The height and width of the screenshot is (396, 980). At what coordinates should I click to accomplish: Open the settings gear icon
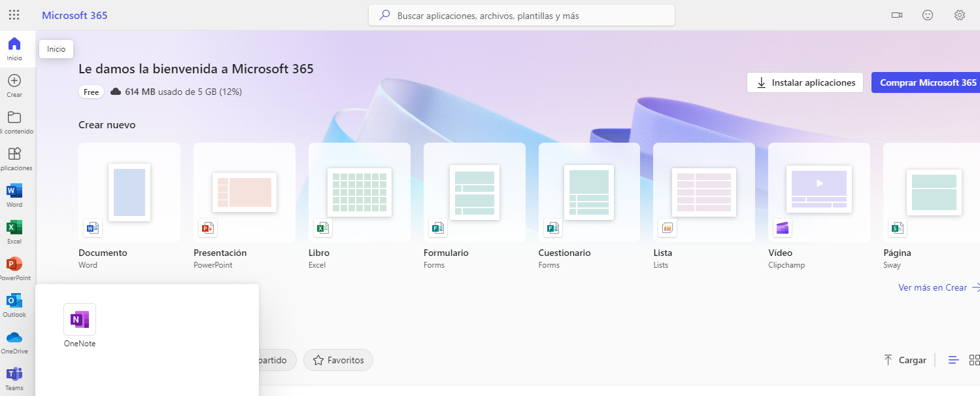(960, 15)
